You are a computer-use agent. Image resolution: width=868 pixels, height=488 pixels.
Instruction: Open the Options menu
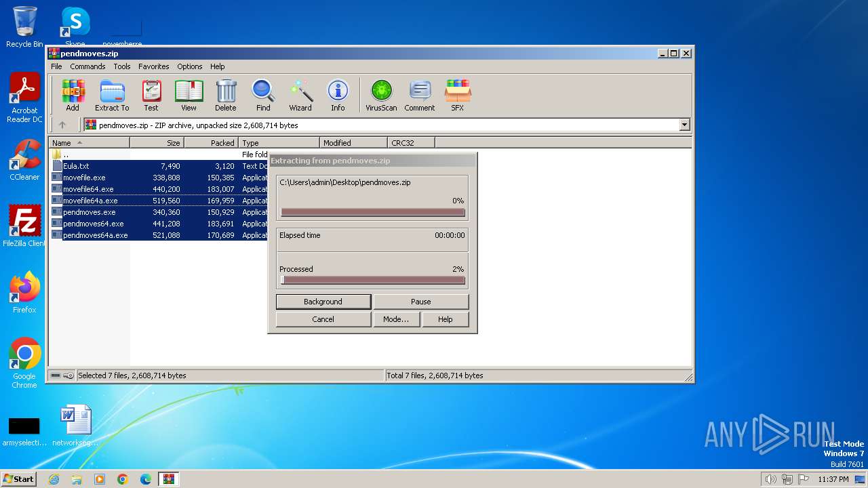click(x=190, y=66)
